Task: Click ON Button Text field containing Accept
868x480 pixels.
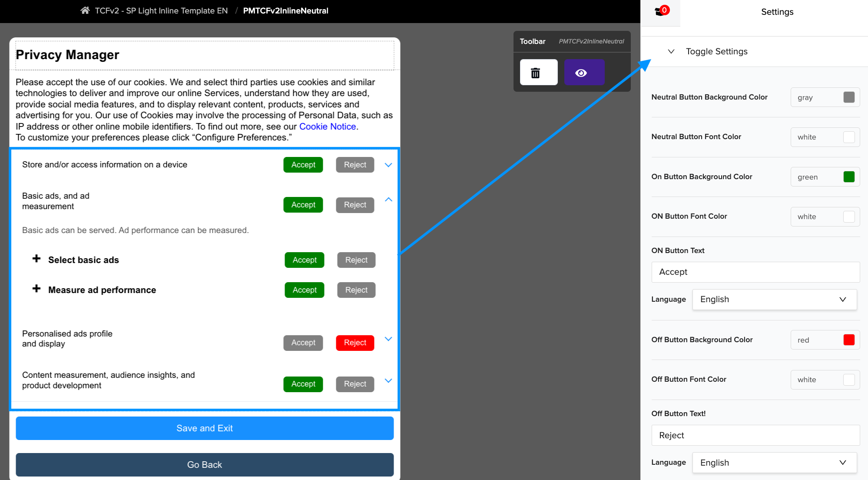Action: [x=755, y=272]
